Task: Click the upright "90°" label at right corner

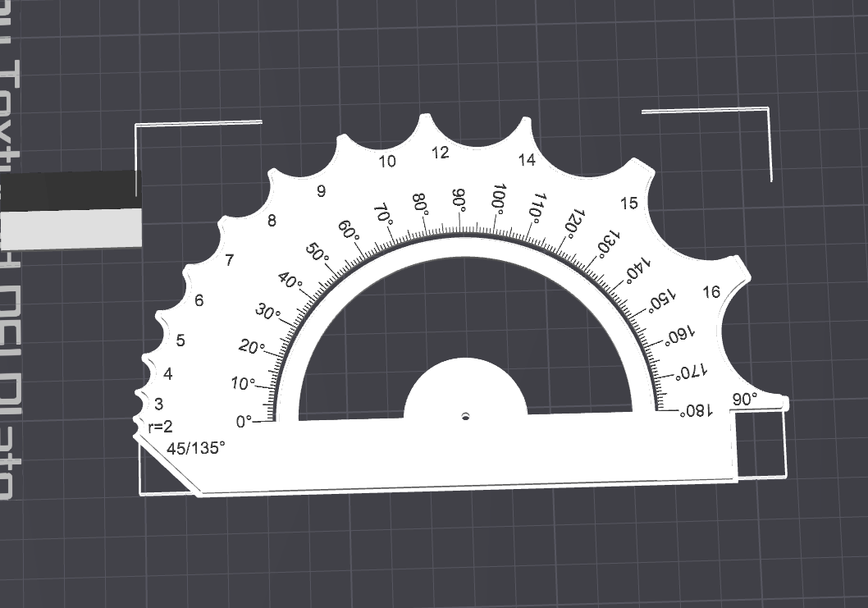Action: [x=745, y=400]
